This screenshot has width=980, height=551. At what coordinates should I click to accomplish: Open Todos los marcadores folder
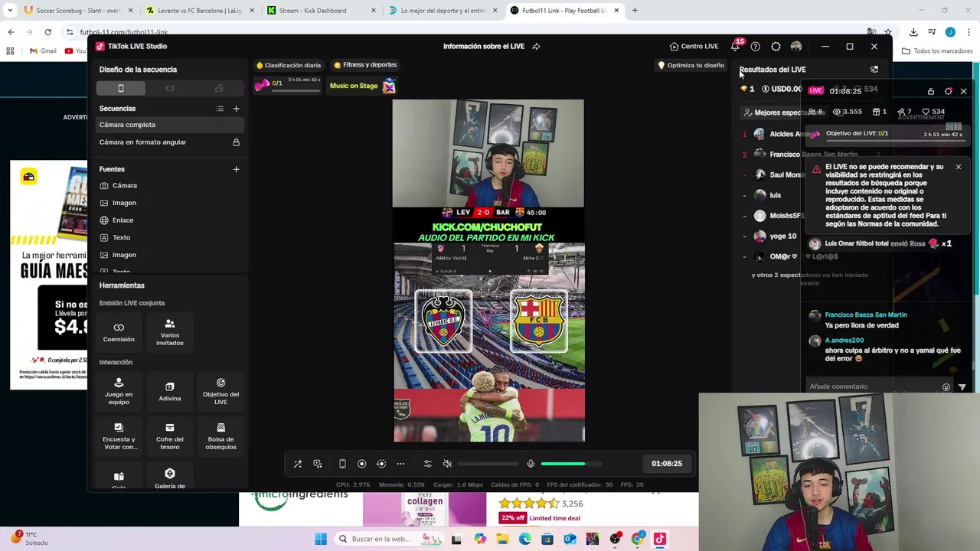pos(937,51)
